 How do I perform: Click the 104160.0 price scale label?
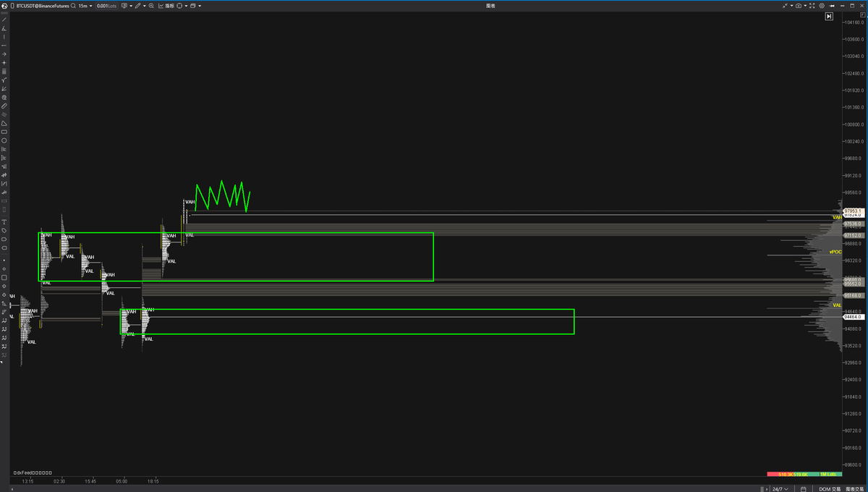854,22
